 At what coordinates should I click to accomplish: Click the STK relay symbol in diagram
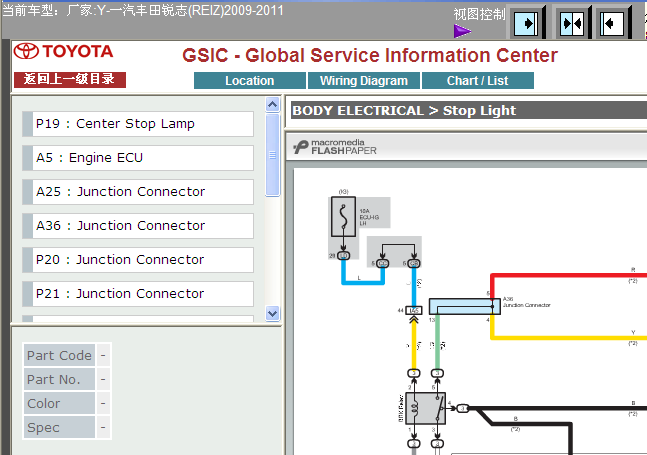tap(425, 408)
